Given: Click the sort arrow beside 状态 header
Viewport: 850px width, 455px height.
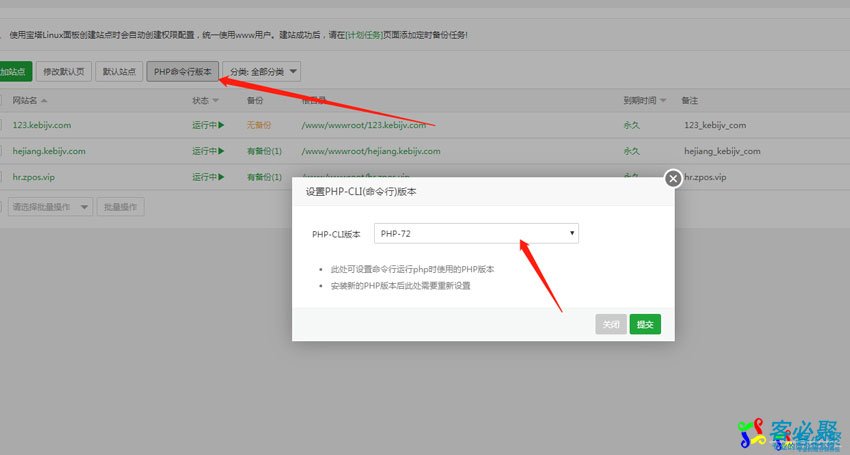Looking at the screenshot, I should pos(215,101).
